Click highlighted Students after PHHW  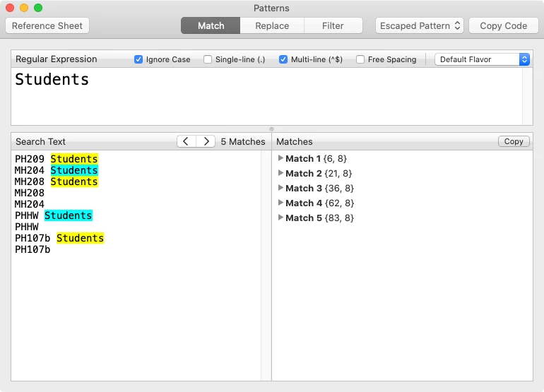coord(69,215)
